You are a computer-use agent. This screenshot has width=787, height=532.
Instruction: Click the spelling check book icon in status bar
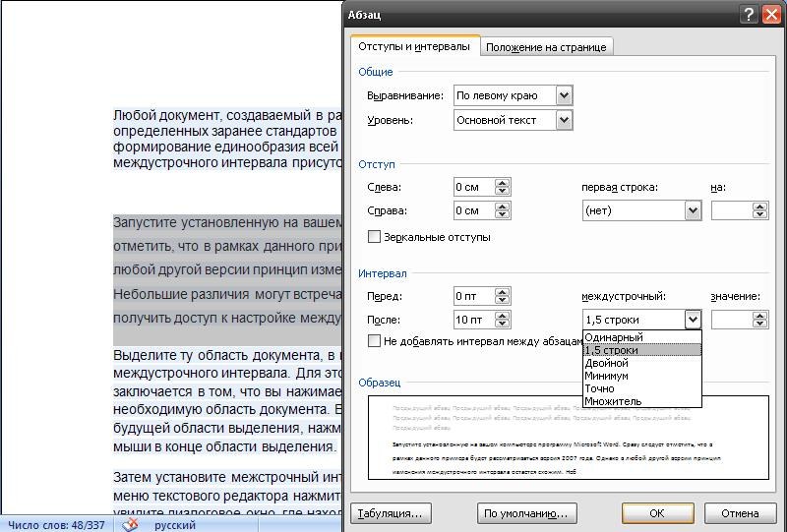point(130,524)
